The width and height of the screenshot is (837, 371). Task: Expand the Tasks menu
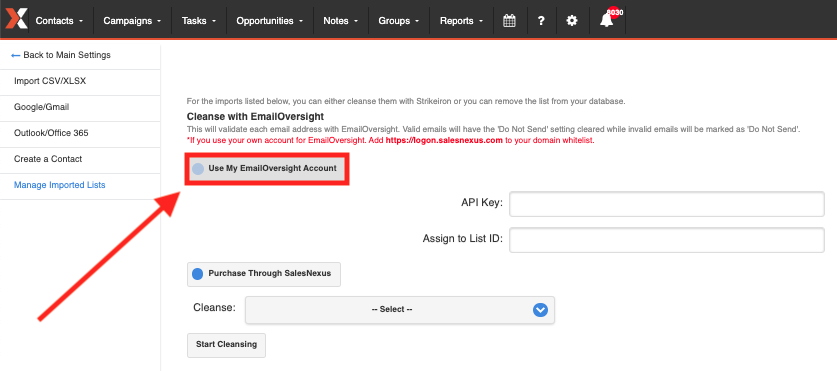[x=199, y=21]
